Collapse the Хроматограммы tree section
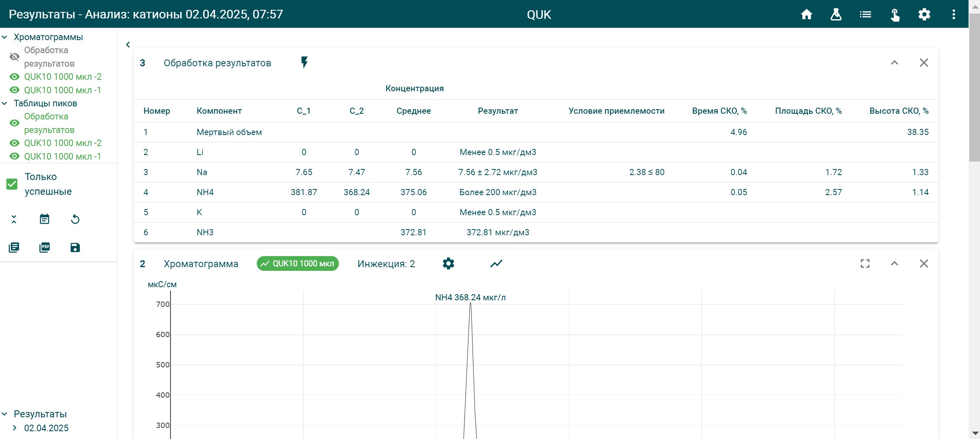 click(x=4, y=37)
